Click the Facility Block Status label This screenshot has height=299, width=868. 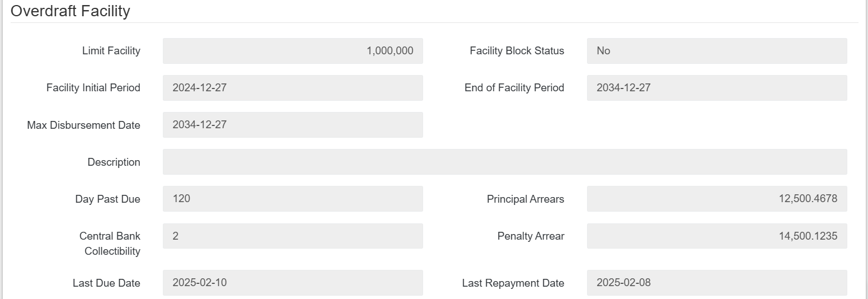click(517, 51)
